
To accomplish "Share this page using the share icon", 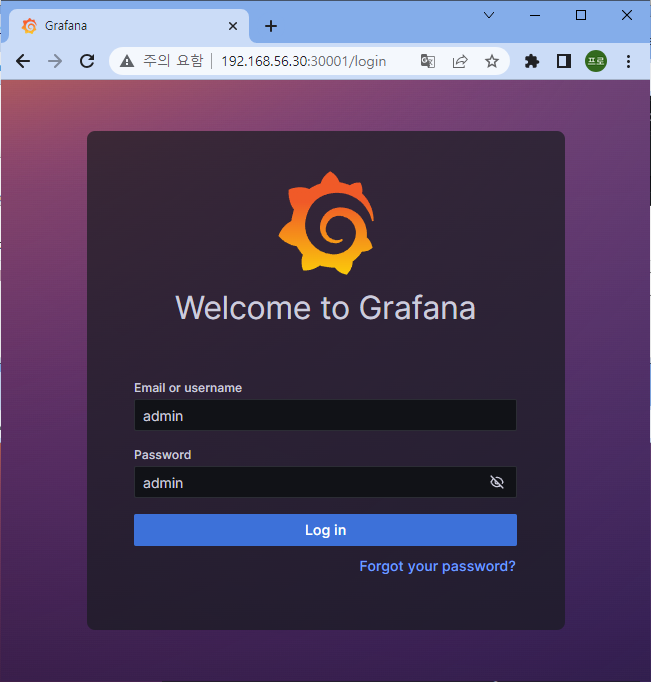I will 460,61.
